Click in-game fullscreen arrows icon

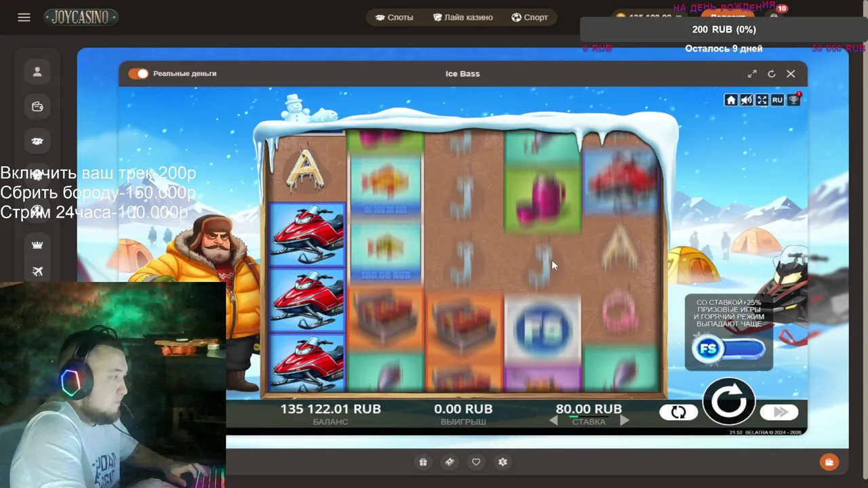(x=762, y=100)
